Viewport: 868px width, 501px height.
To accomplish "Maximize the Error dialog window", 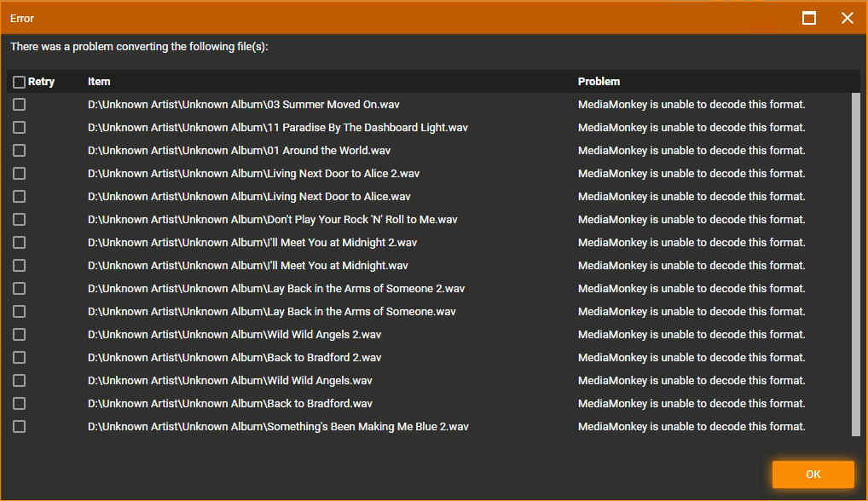I will pyautogui.click(x=809, y=18).
